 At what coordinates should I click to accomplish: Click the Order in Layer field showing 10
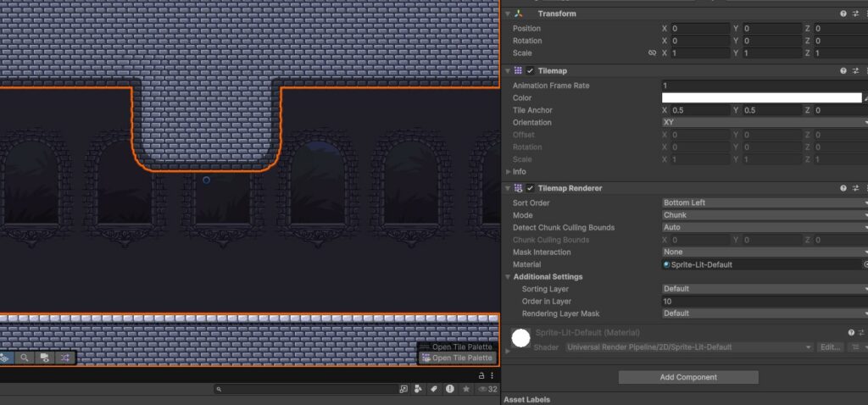pos(765,301)
